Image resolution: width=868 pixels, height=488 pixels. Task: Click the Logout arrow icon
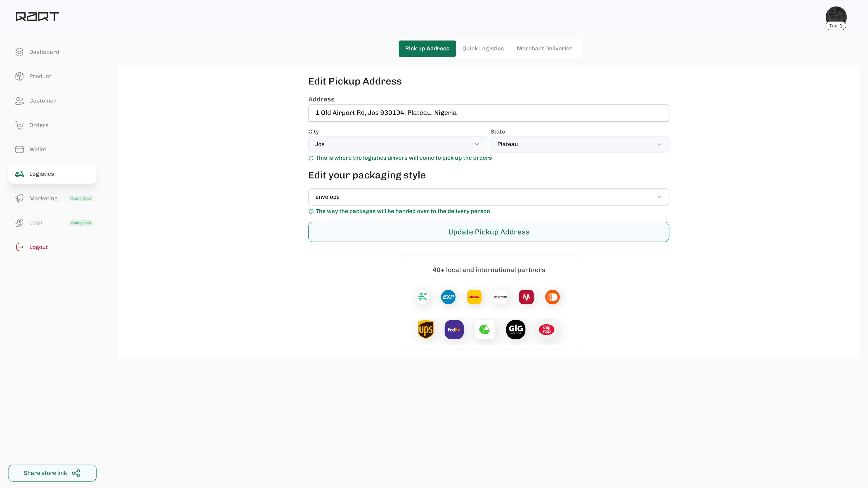click(19, 247)
